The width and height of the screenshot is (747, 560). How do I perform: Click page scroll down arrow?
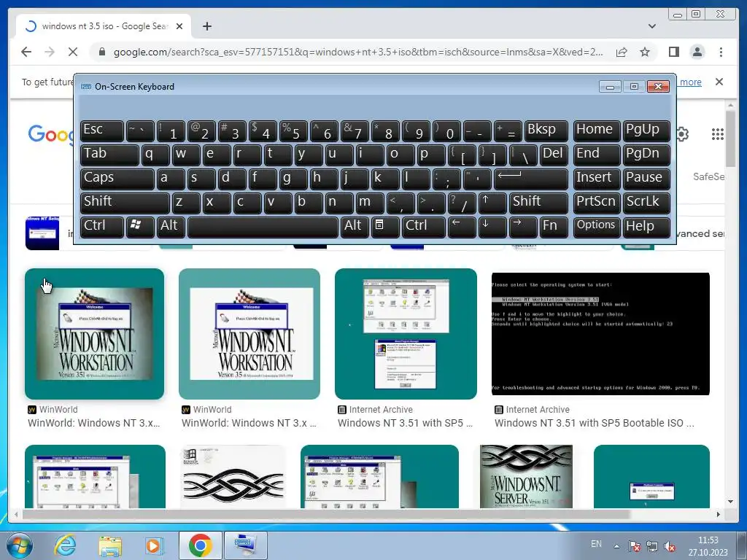(730, 502)
